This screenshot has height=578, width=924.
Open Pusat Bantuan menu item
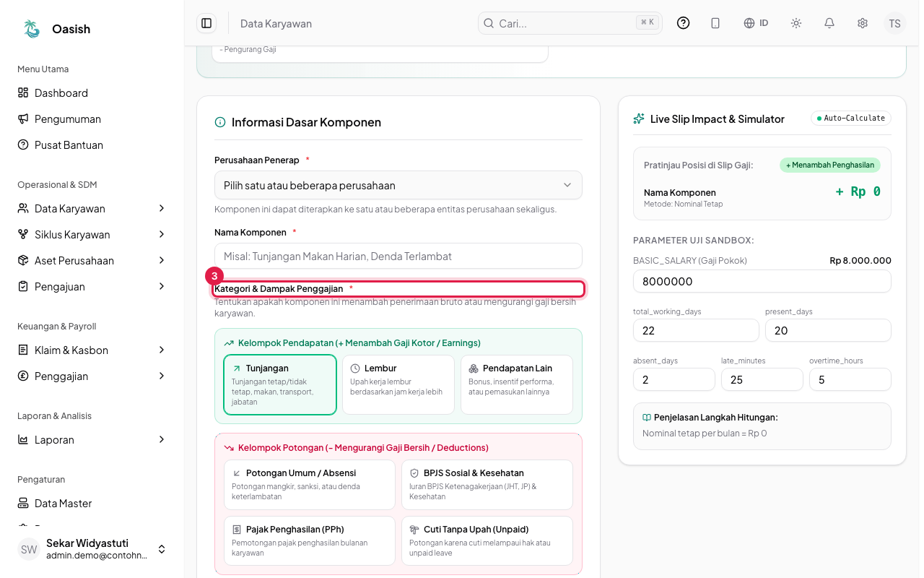point(92,145)
